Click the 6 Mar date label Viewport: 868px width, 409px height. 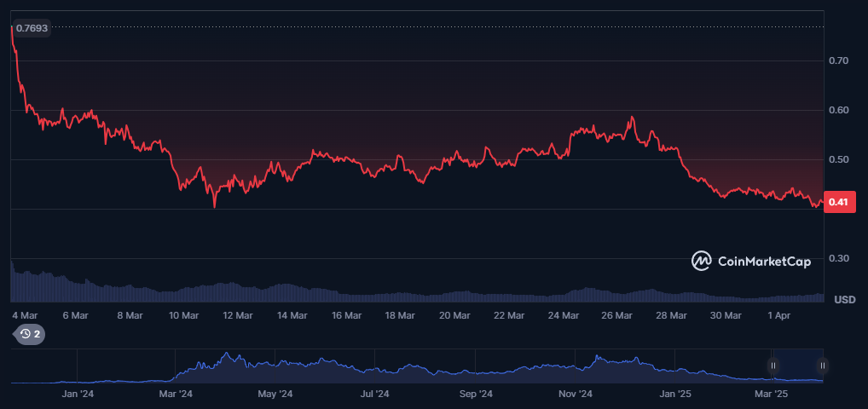coord(75,315)
